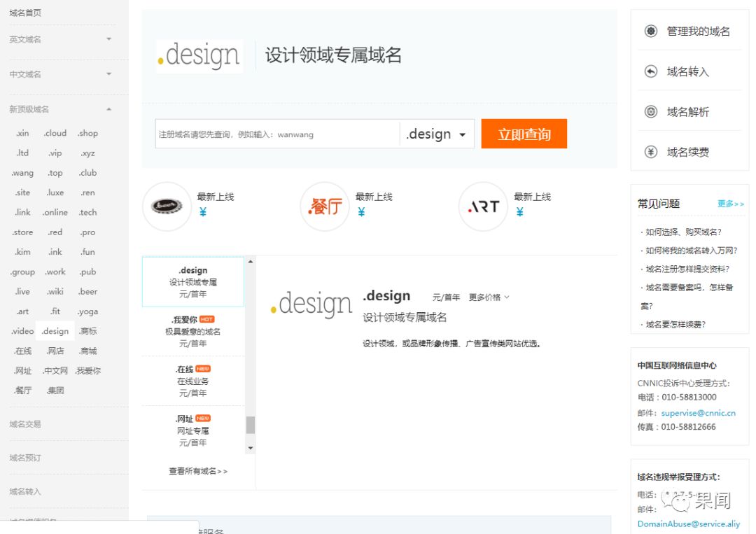The image size is (756, 534).
Task: Click the 立即查询 search button
Action: [524, 134]
